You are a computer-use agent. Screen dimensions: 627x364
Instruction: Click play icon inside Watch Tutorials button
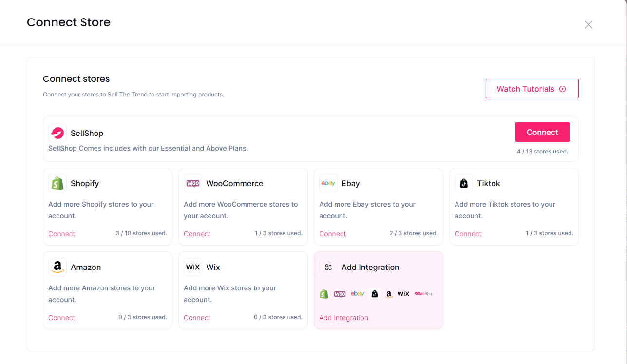pyautogui.click(x=563, y=89)
